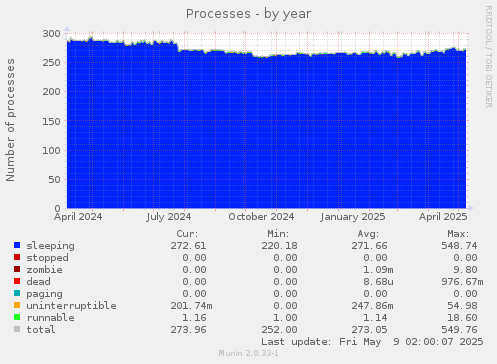The image size is (497, 364).
Task: Click zombie maximum value 9.80
Action: click(465, 270)
